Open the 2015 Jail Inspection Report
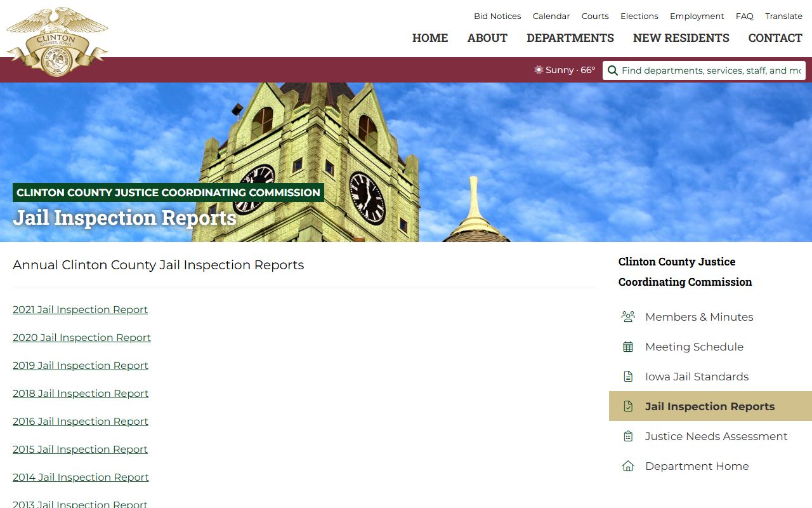 point(80,450)
